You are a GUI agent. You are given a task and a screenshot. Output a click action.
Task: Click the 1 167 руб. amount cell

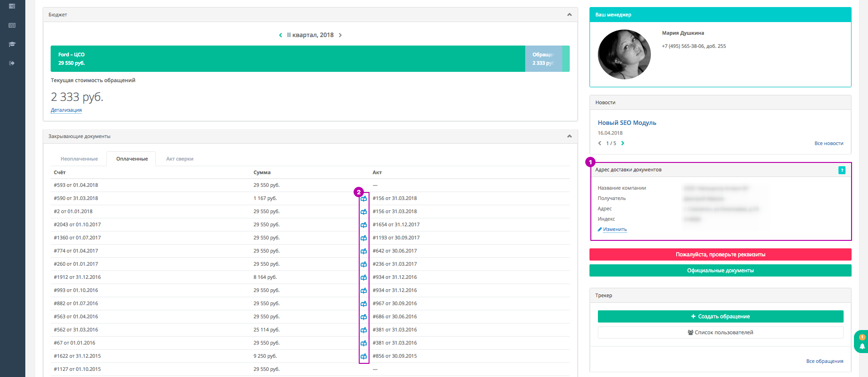(x=265, y=198)
